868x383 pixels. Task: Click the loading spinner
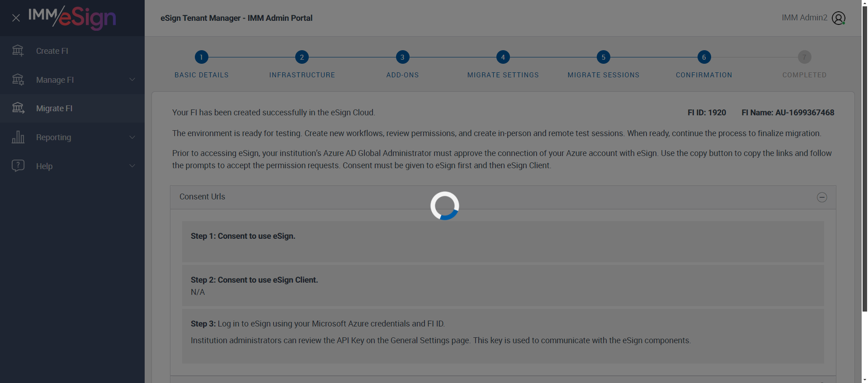[x=445, y=206]
